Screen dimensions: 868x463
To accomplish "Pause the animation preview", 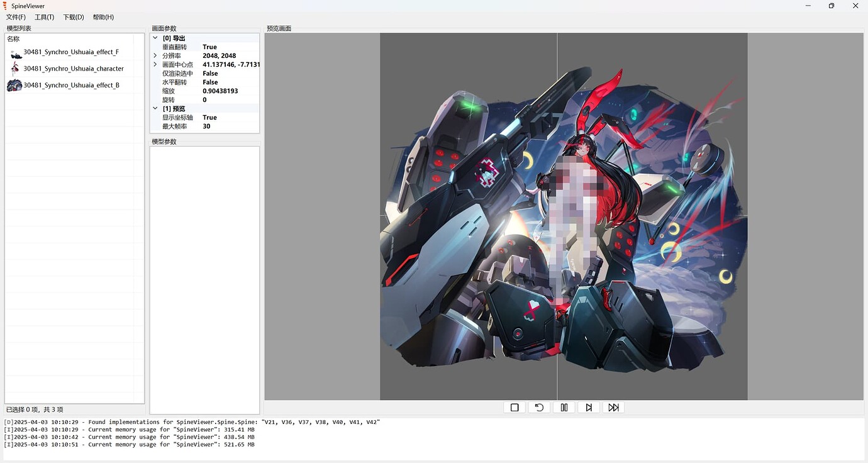I will (x=564, y=408).
